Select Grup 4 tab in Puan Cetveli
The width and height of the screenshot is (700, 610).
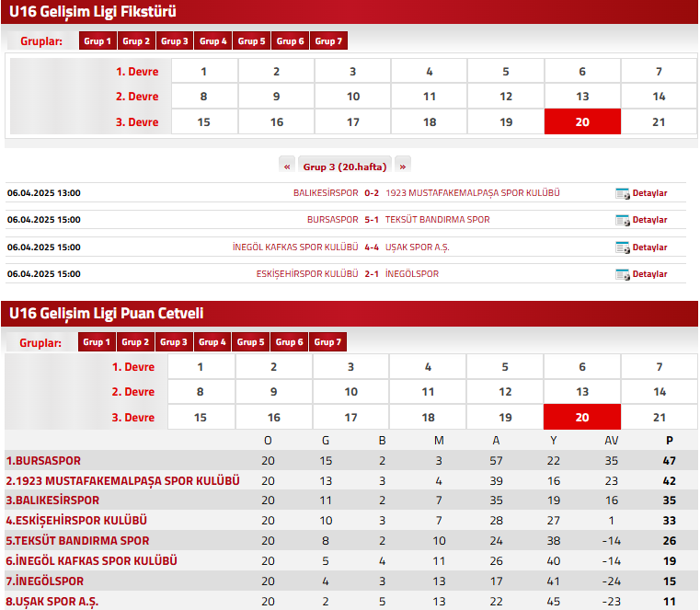(212, 342)
